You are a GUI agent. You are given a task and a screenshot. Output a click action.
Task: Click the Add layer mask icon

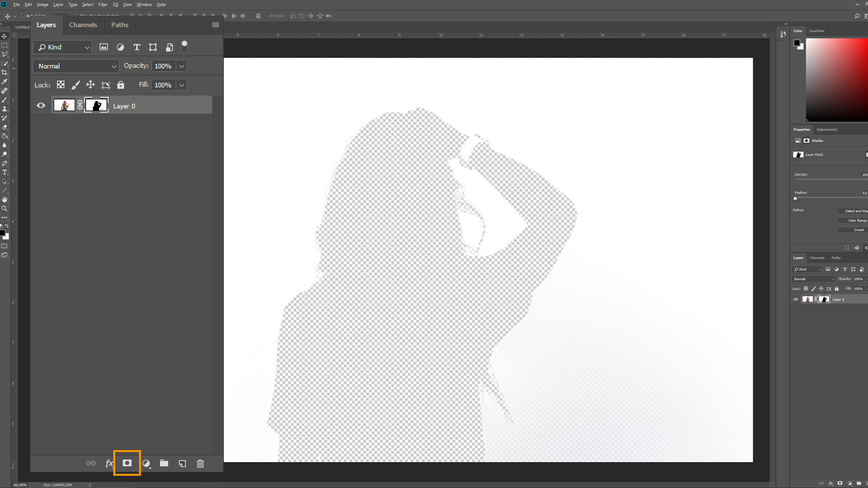pos(127,463)
